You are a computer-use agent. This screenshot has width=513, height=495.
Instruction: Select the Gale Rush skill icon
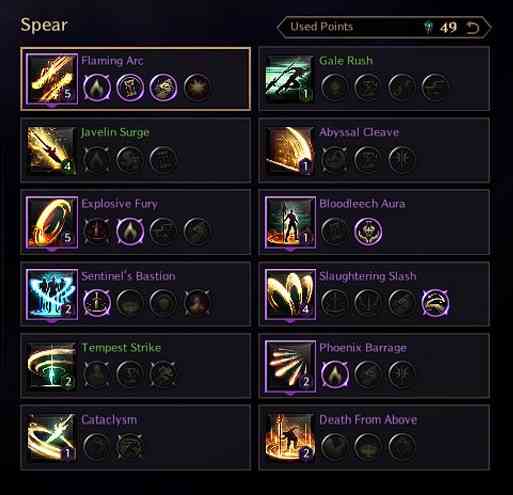tap(290, 79)
